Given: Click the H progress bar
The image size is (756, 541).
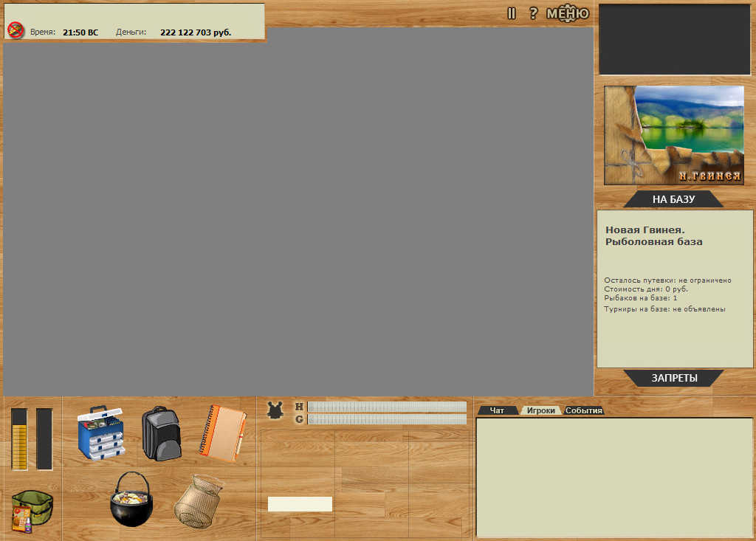Looking at the screenshot, I should (x=387, y=407).
